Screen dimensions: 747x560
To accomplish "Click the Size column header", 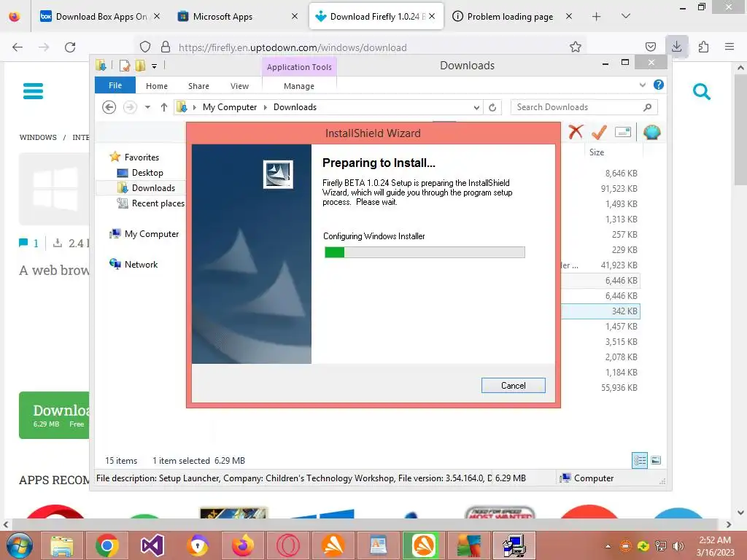I will [597, 152].
